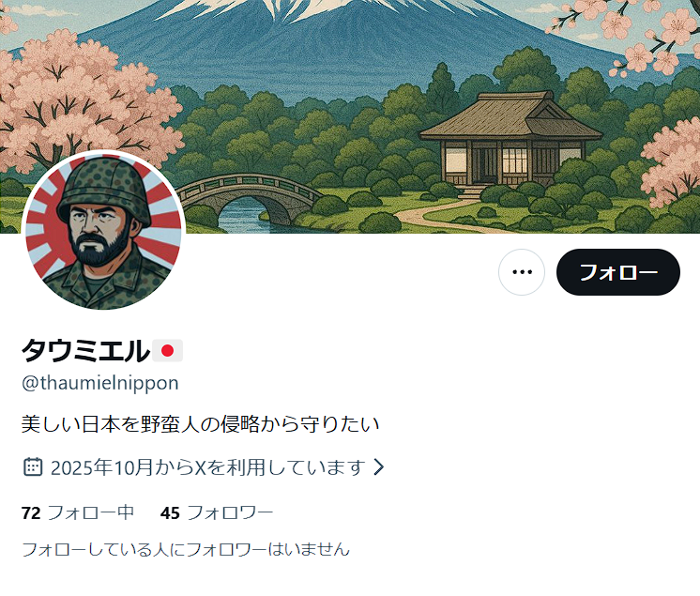Open the 45 フォロワー followers list
The width and height of the screenshot is (700, 596).
point(217,512)
